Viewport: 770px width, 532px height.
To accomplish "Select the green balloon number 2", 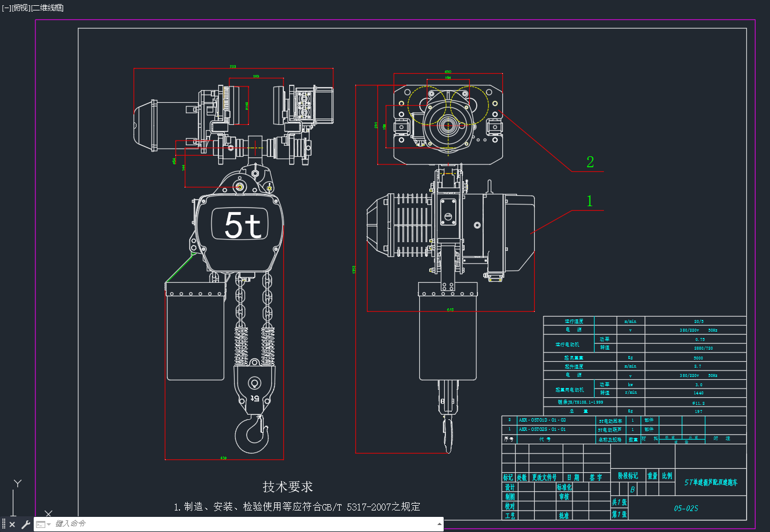I will click(590, 162).
